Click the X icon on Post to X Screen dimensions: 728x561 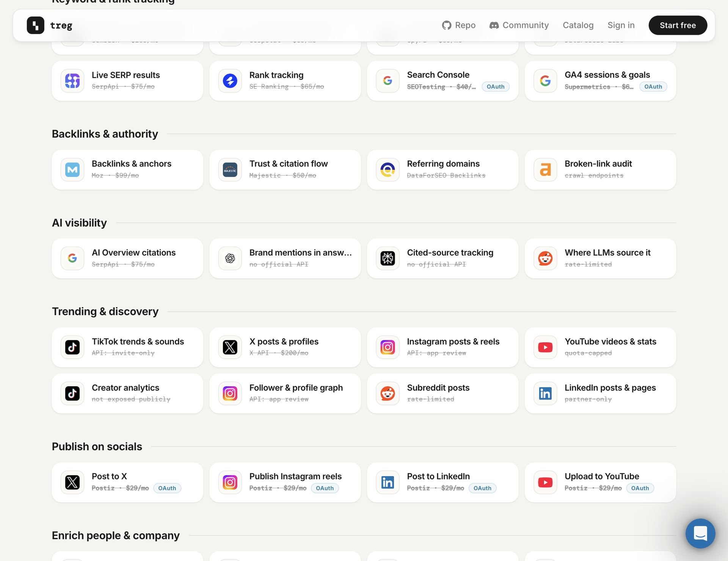[x=72, y=483]
